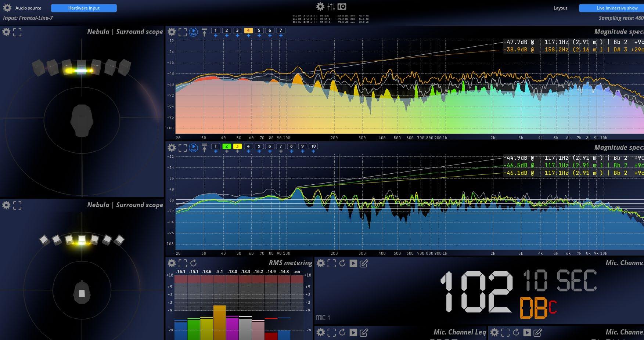Select the green RMS meter bar reading -15.1
The width and height of the screenshot is (644, 340).
(x=194, y=329)
